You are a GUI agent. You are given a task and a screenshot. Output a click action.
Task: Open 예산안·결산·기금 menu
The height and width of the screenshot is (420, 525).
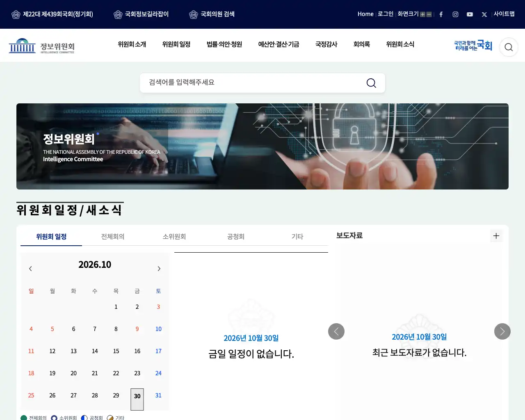click(x=279, y=44)
